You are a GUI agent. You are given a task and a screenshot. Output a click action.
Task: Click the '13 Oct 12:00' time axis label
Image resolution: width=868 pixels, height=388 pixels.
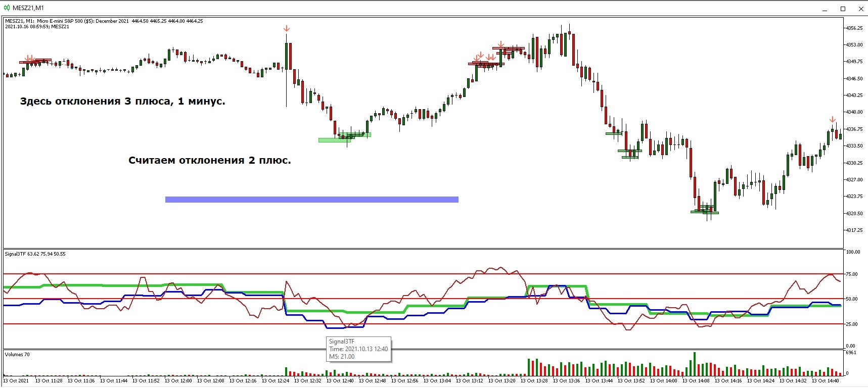pos(178,381)
